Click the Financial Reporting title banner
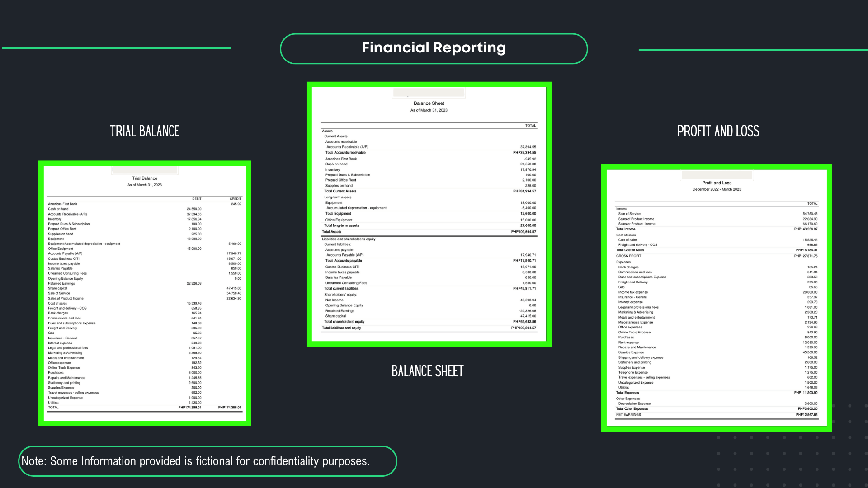The width and height of the screenshot is (868, 488). click(434, 48)
